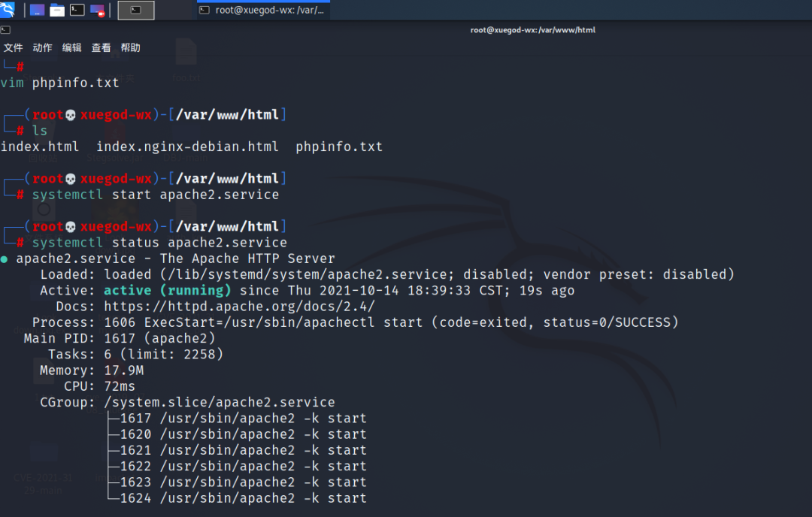Click '/system.slice/apache2.service' CGroup path
This screenshot has height=517, width=812.
(x=220, y=402)
